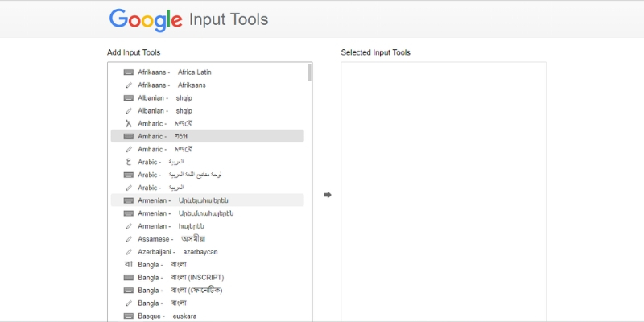Select the Bangla (INSCRIPT) entry text
The height and width of the screenshot is (322, 644).
pyautogui.click(x=180, y=278)
